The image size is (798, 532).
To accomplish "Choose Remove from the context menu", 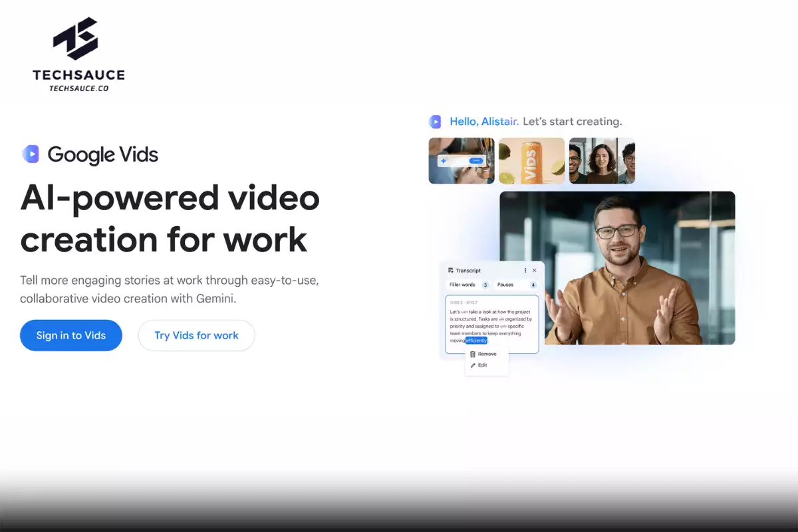I will click(x=483, y=354).
